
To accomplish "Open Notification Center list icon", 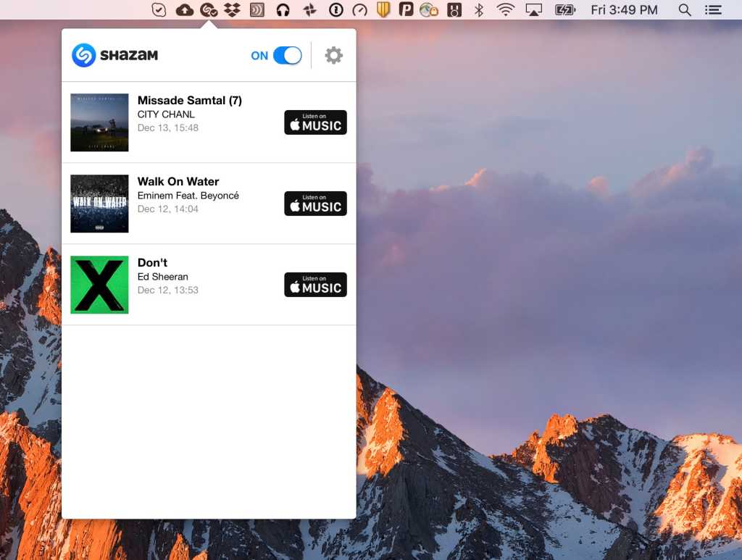I will coord(713,10).
